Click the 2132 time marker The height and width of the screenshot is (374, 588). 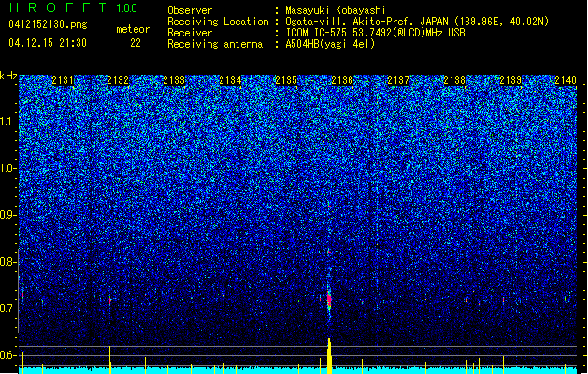pyautogui.click(x=118, y=80)
